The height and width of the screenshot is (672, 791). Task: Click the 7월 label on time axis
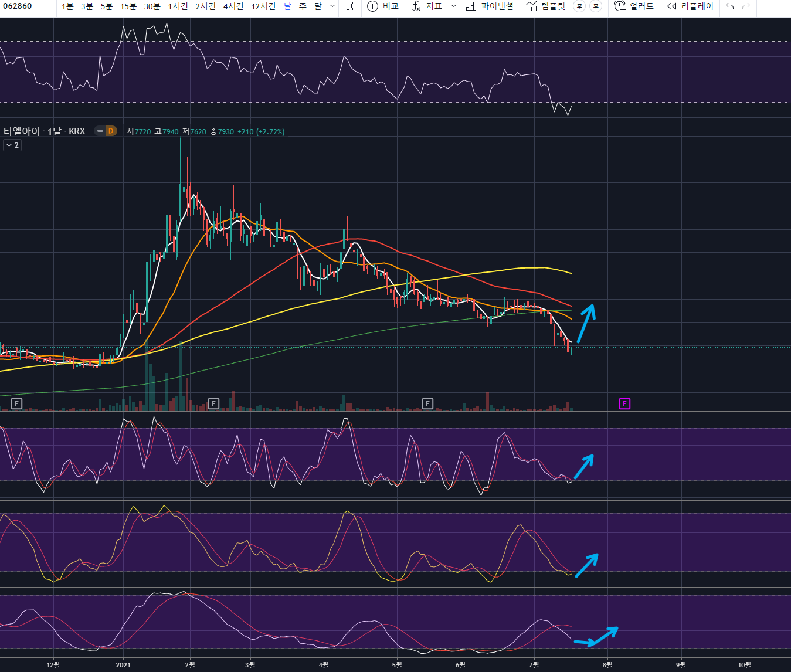534,665
